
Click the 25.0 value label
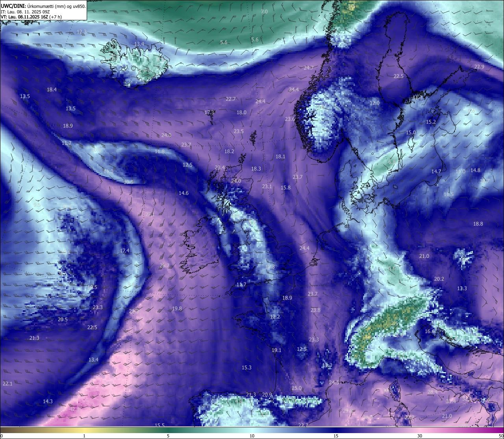(x=296, y=388)
